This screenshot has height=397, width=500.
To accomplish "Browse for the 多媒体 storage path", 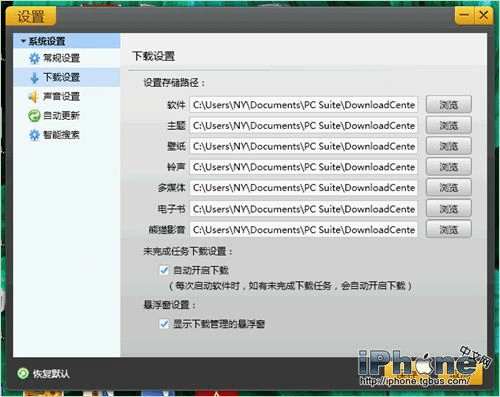I will [x=449, y=188].
